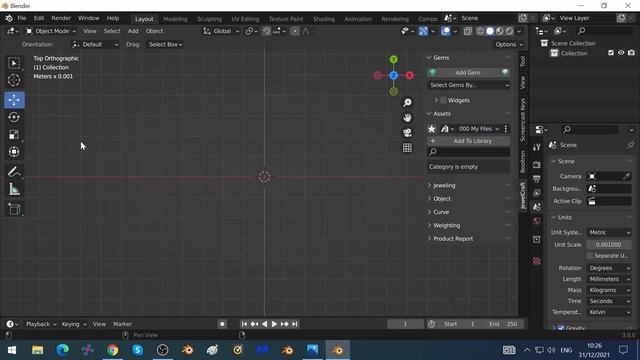Open Global transform orientation dropdown

(x=221, y=31)
